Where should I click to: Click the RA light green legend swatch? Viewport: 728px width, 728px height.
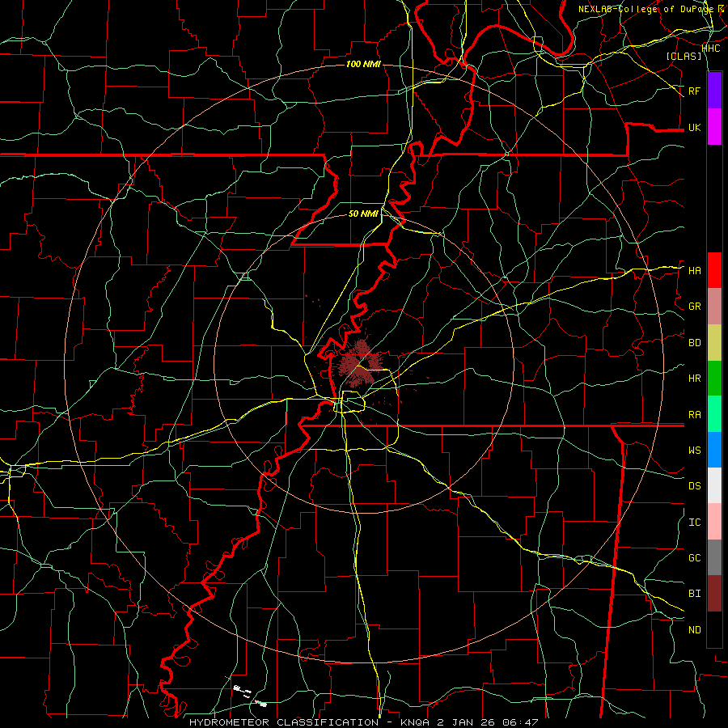click(x=714, y=414)
